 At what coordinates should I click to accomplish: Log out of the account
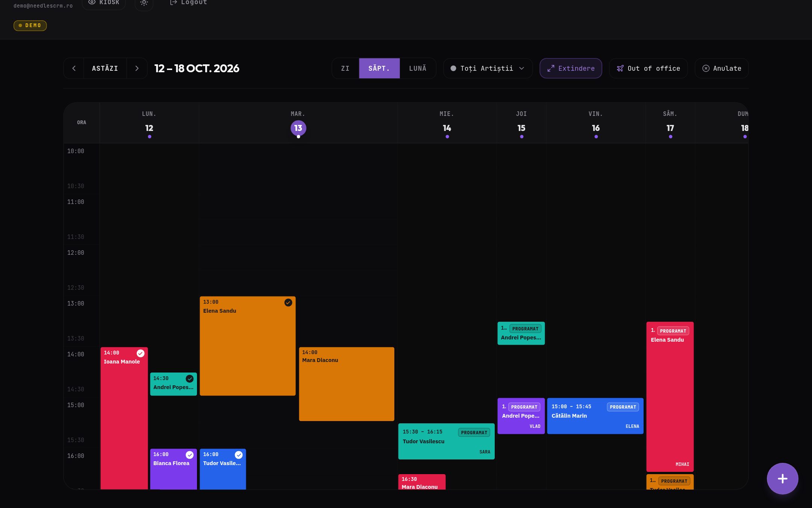[188, 3]
